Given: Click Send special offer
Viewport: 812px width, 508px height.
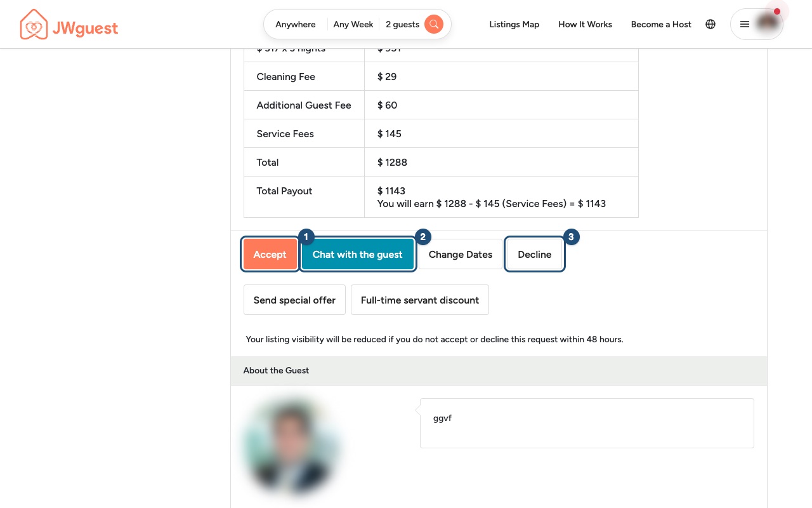Looking at the screenshot, I should (294, 300).
